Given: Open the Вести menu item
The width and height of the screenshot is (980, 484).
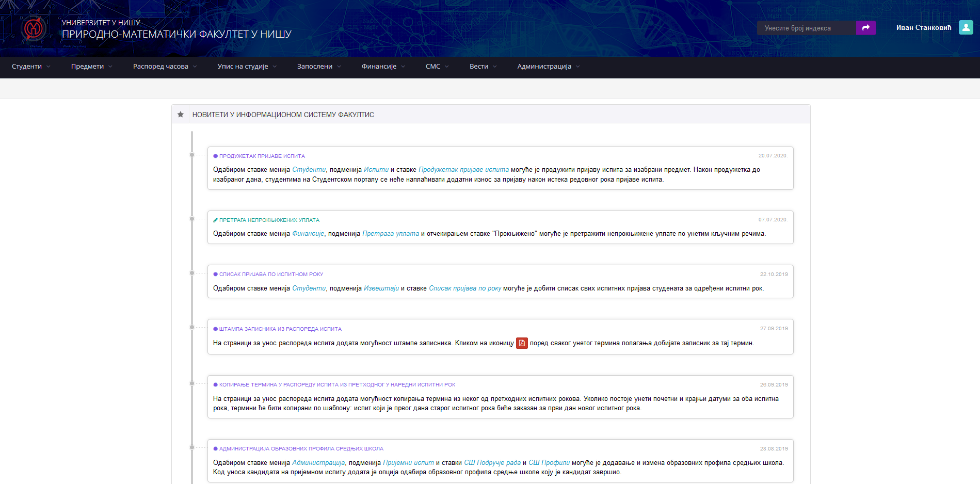Looking at the screenshot, I should (x=483, y=67).
